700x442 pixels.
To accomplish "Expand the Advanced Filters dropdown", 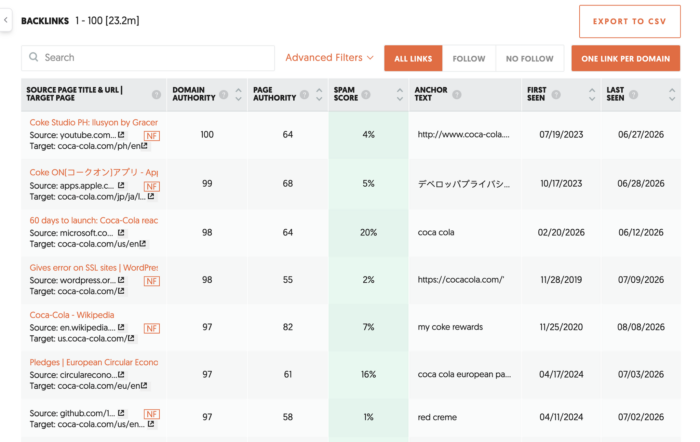I will tap(329, 58).
